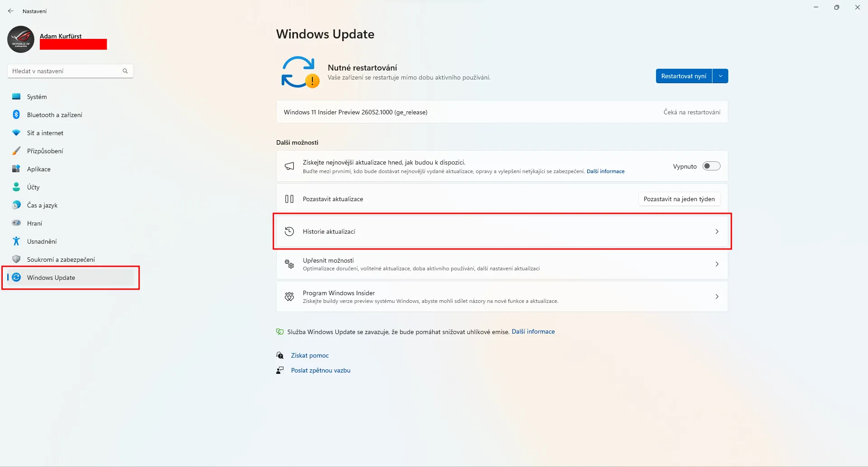
Task: Open Další informace link about carbon emissions
Action: coord(533,331)
